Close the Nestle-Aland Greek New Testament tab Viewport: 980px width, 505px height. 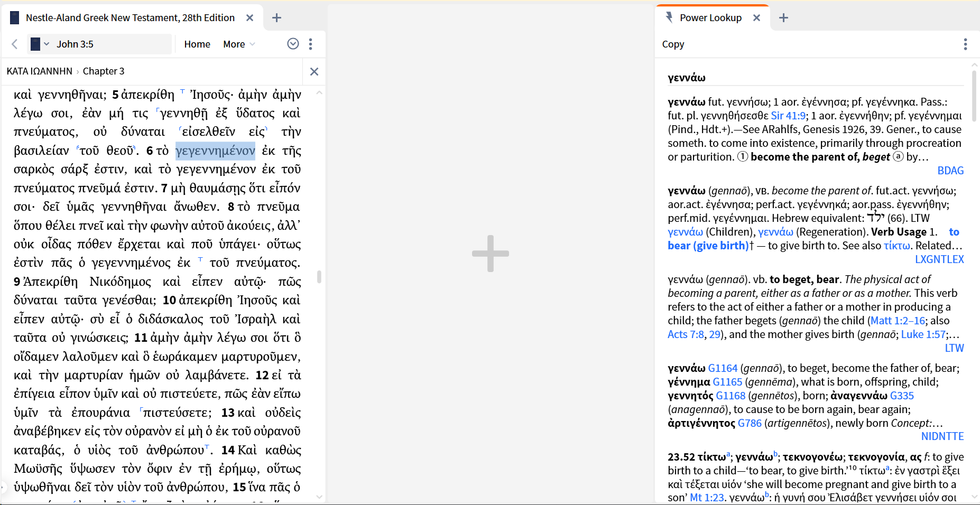pos(250,18)
